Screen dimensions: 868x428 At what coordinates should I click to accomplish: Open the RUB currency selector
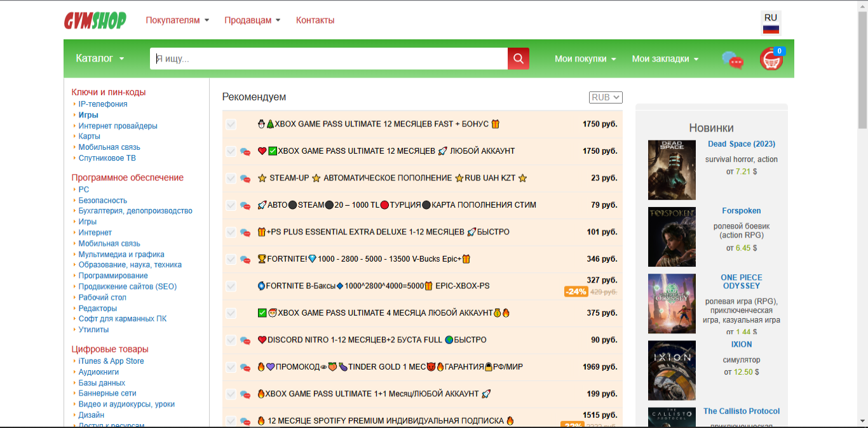coord(606,97)
